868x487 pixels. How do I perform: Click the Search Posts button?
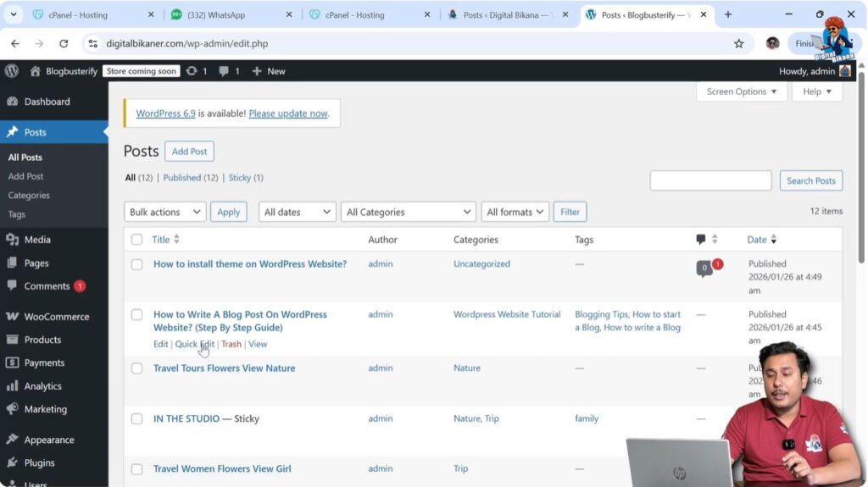(811, 180)
